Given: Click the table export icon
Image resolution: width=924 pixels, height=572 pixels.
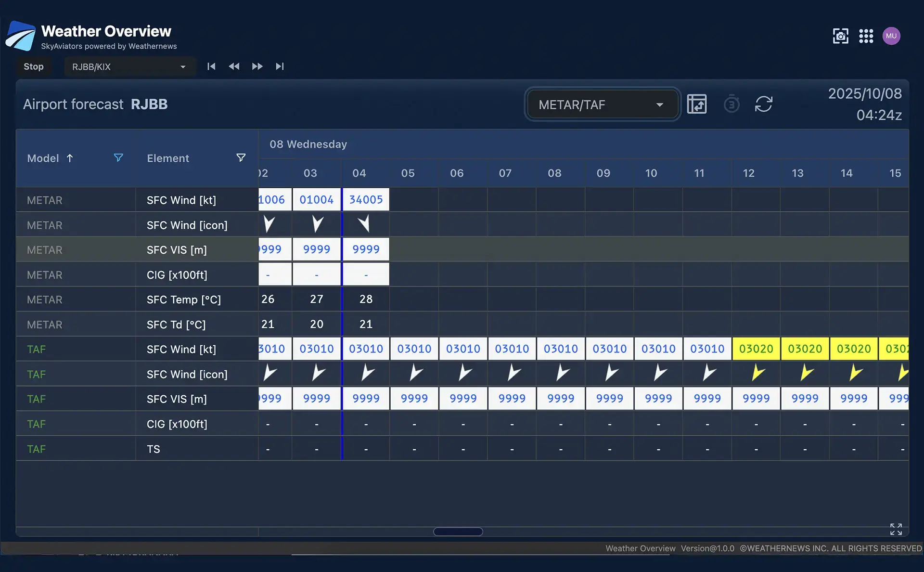Looking at the screenshot, I should pos(696,104).
